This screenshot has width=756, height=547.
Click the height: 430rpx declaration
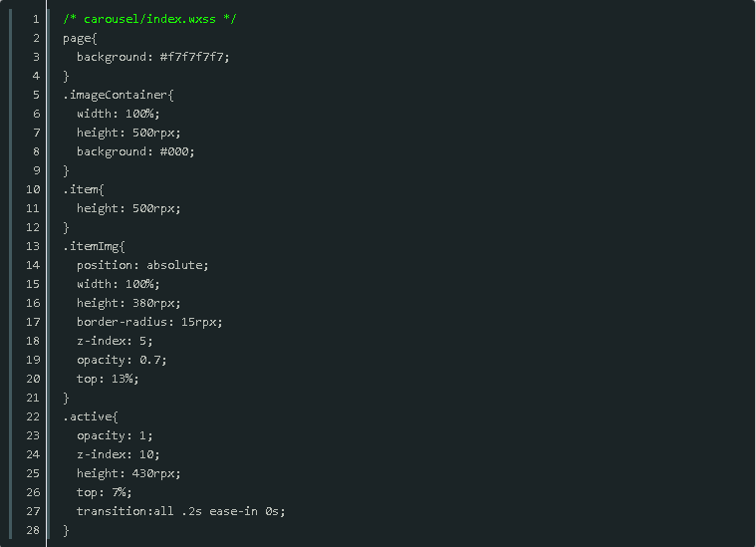pyautogui.click(x=128, y=473)
